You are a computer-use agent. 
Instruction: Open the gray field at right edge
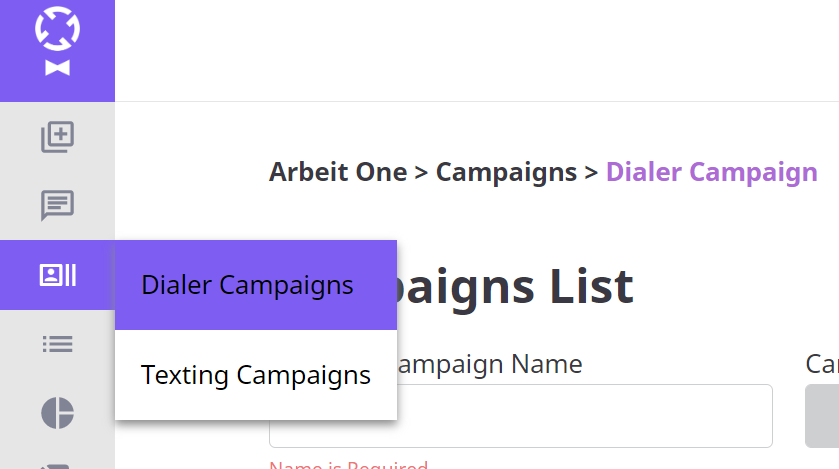(x=822, y=416)
